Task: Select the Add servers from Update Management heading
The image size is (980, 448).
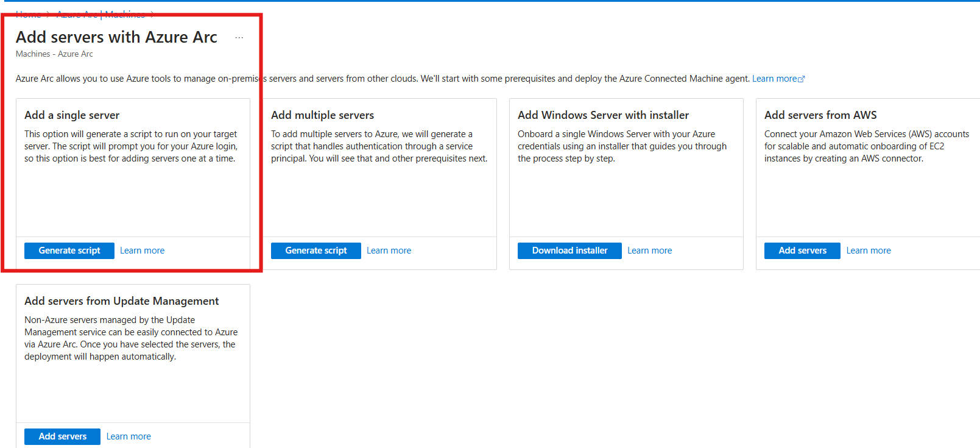Action: click(x=121, y=301)
